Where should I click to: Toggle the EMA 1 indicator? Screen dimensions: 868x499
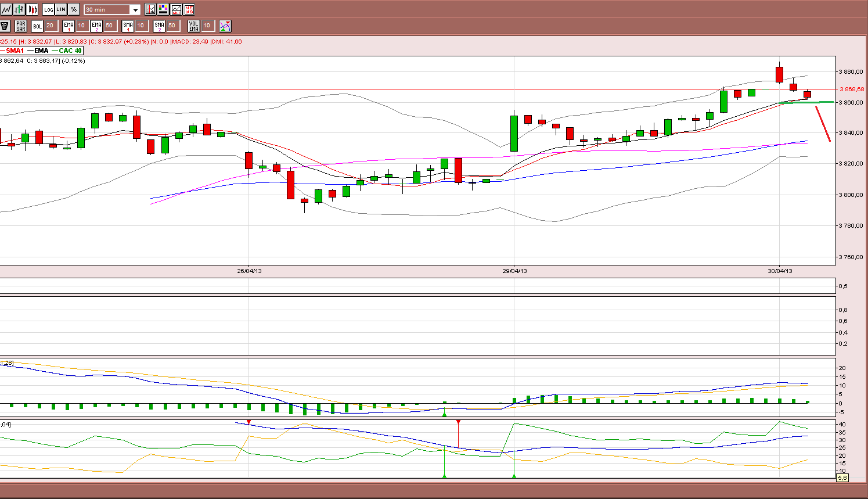tap(69, 26)
